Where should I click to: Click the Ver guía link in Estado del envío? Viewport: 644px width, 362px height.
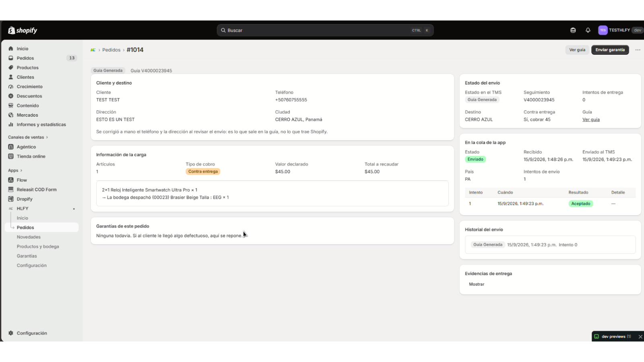(591, 119)
